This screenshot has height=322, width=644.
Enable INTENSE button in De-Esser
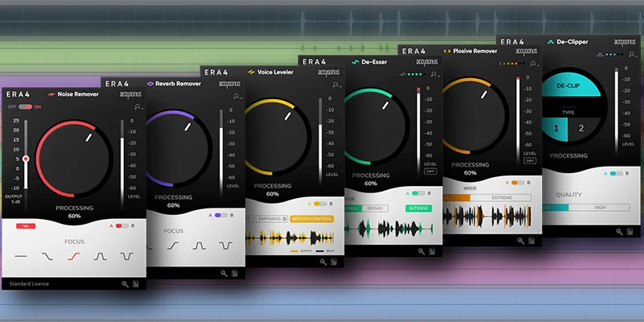(419, 208)
